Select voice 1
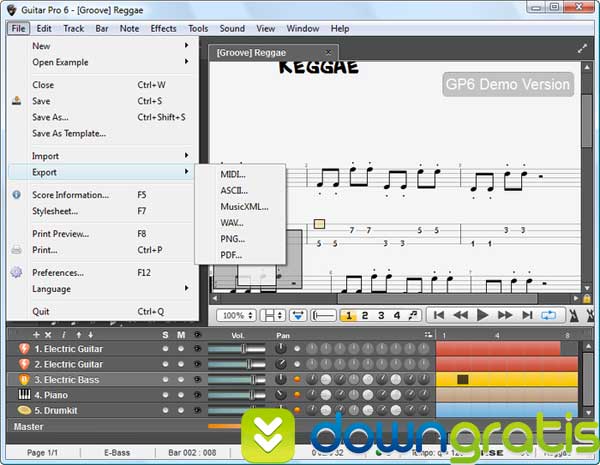This screenshot has height=465, width=600. pos(349,315)
